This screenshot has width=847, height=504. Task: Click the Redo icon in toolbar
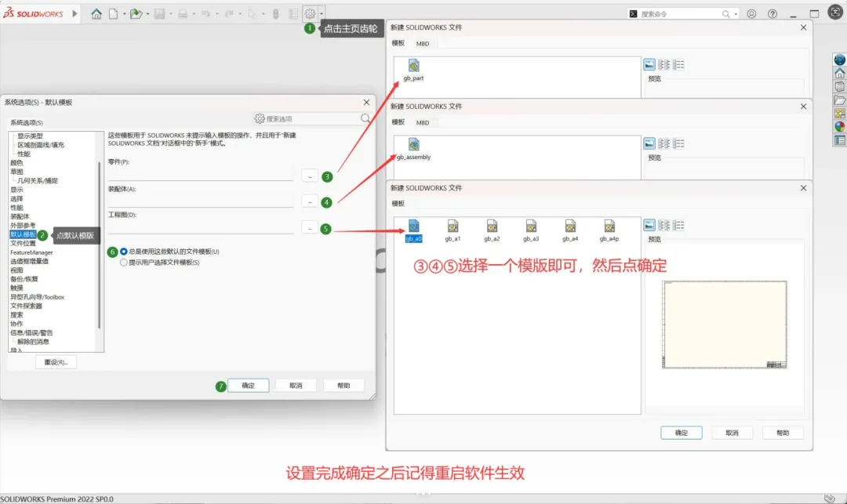(229, 13)
